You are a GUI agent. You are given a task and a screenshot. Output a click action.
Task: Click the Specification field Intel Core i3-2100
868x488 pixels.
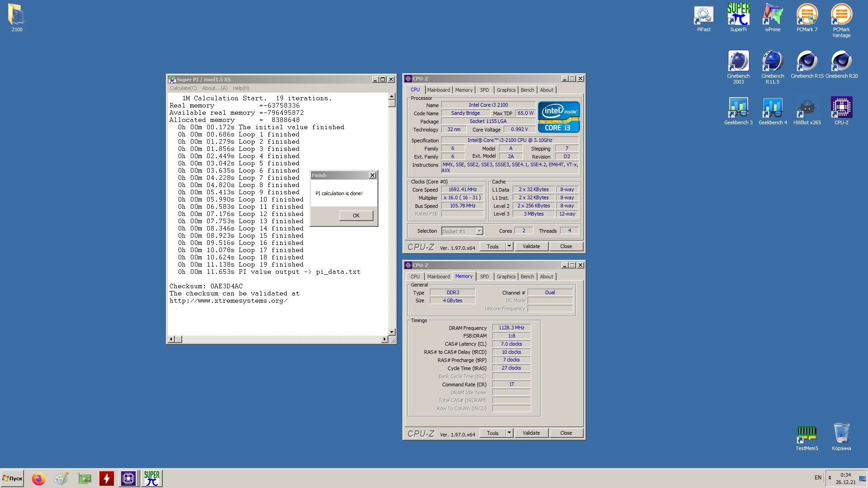coord(509,140)
